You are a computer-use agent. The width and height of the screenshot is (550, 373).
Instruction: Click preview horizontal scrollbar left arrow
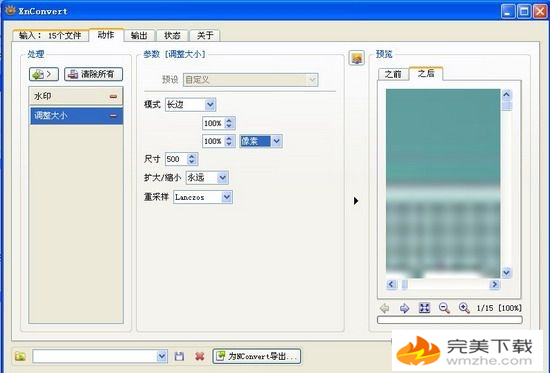[391, 284]
